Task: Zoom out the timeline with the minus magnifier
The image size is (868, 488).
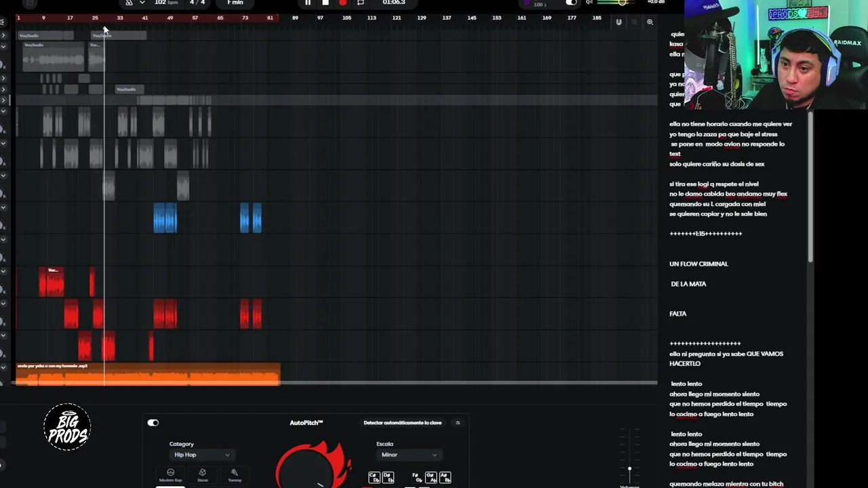Action: [x=635, y=22]
